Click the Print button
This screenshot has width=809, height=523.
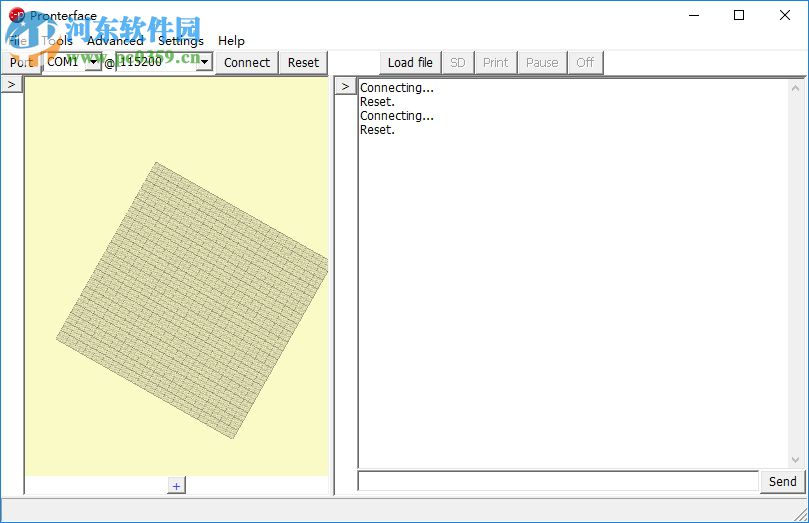(496, 63)
